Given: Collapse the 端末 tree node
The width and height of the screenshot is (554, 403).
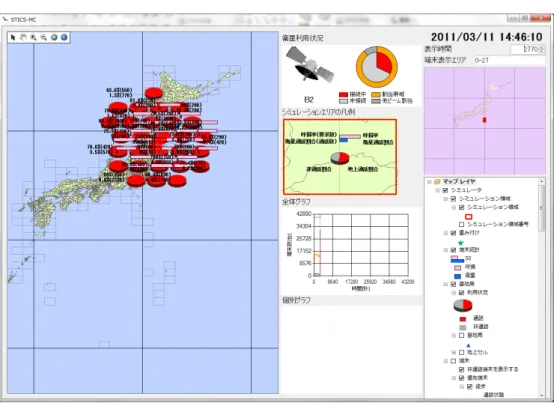Looking at the screenshot, I should coord(446,361).
